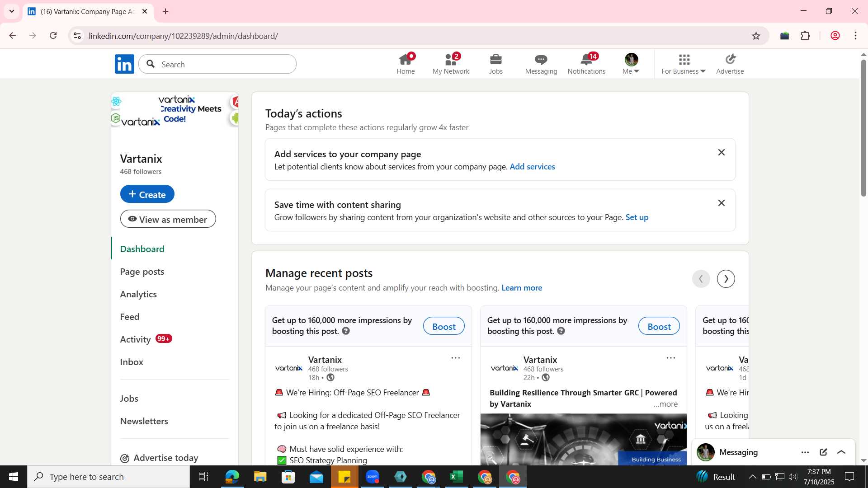
Task: Go back to the previous page
Action: [x=13, y=36]
